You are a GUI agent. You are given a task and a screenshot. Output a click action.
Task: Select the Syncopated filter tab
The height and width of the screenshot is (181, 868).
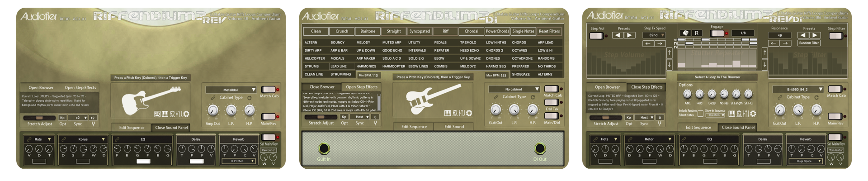click(x=420, y=31)
